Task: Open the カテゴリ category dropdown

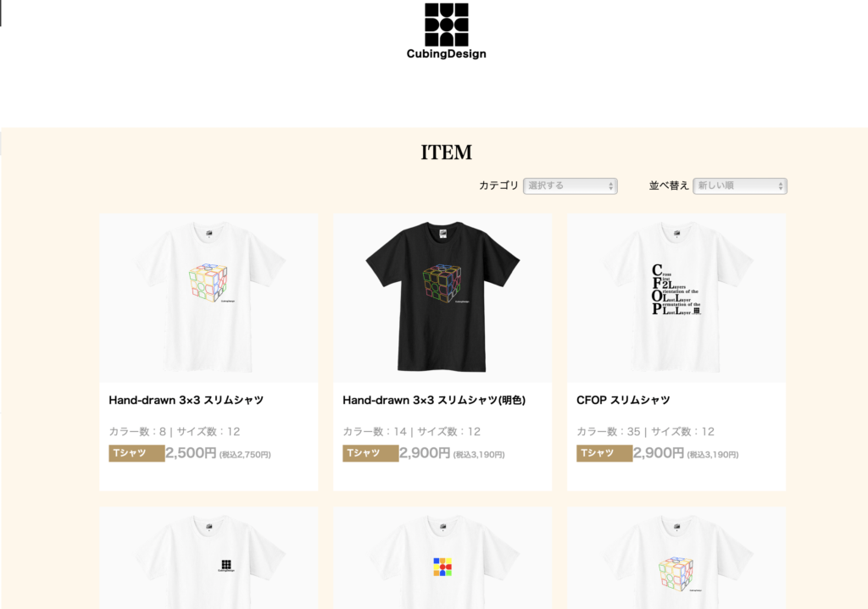Action: tap(570, 185)
